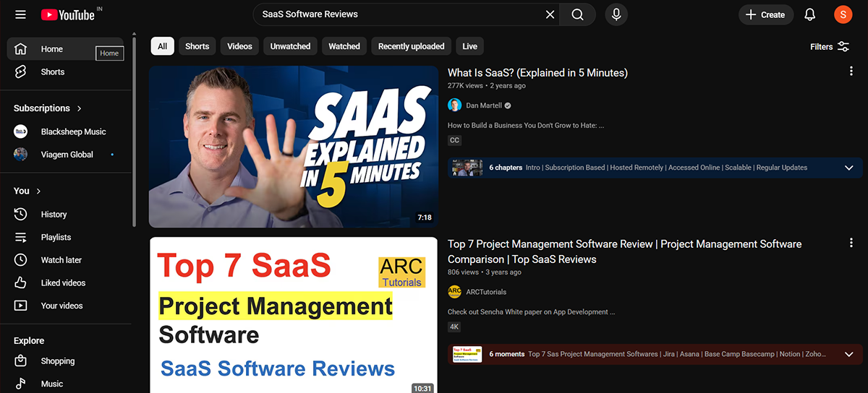Open the ARCTutorials channel name
The height and width of the screenshot is (393, 868).
pos(486,292)
